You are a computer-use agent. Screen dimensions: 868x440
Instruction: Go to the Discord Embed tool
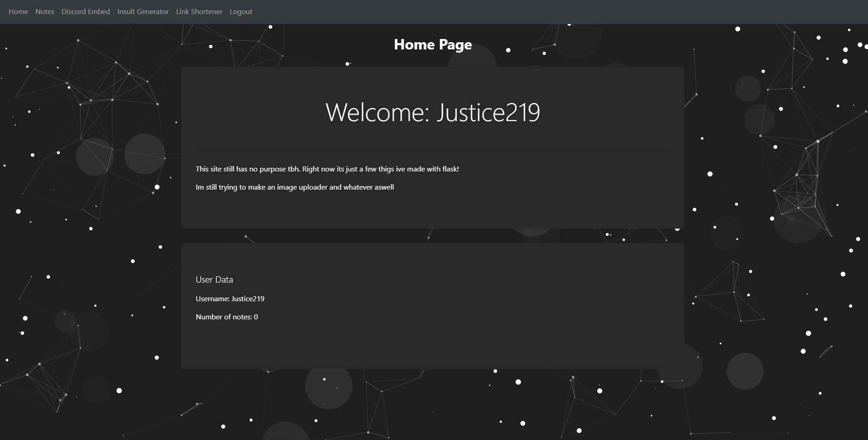tap(85, 11)
